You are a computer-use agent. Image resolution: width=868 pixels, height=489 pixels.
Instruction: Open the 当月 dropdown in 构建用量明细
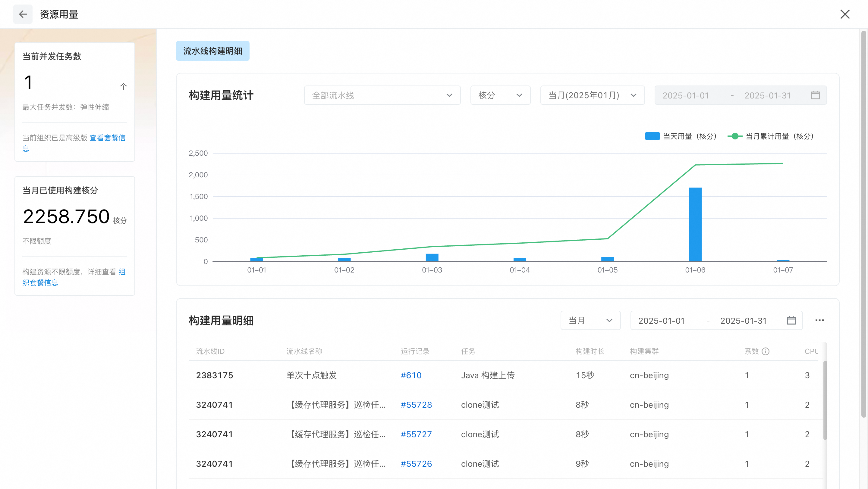[x=590, y=320]
